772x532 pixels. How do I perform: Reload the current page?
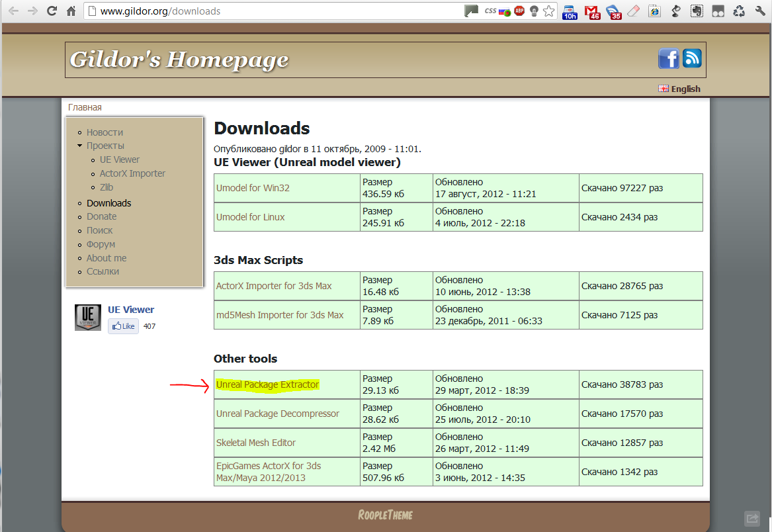click(x=52, y=11)
